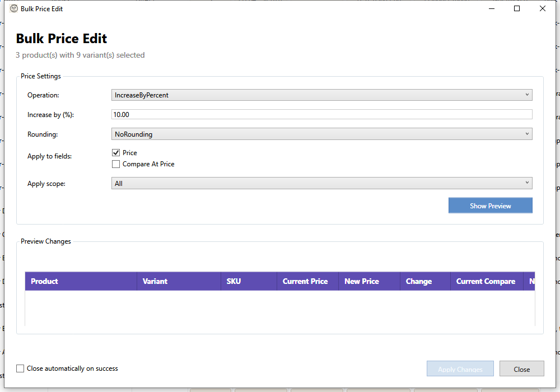
Task: Sort by the Variant column header
Action: pyautogui.click(x=179, y=282)
